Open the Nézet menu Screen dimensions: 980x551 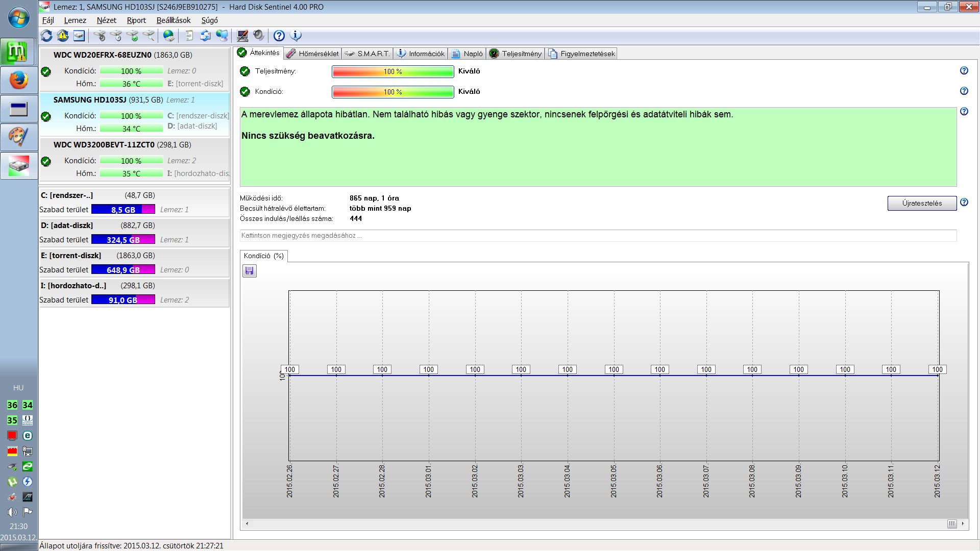106,20
